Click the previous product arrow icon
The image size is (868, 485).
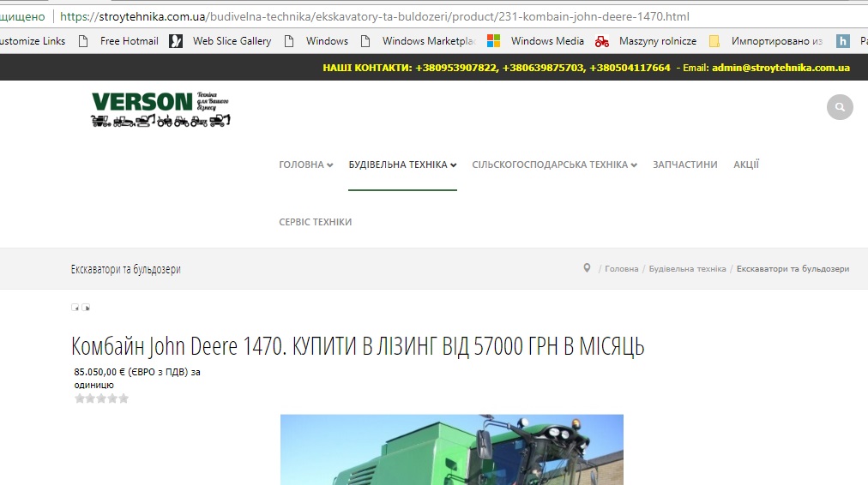click(75, 308)
